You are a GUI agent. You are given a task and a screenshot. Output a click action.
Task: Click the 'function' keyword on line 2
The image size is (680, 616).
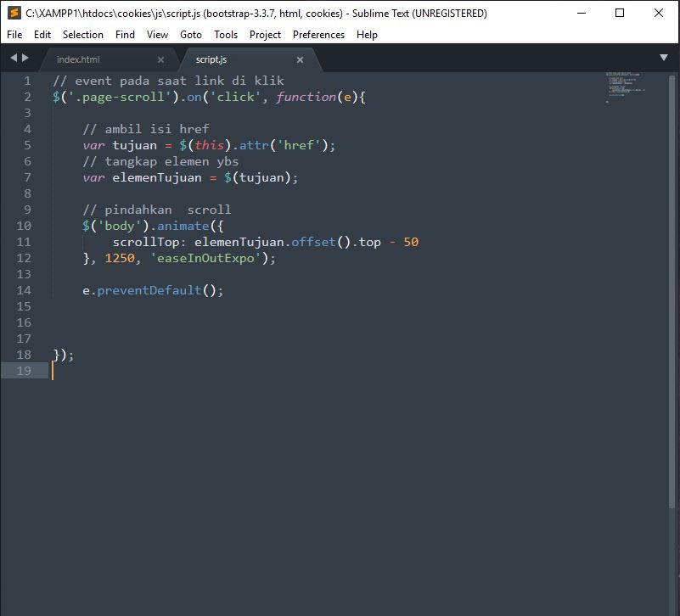pyautogui.click(x=306, y=97)
